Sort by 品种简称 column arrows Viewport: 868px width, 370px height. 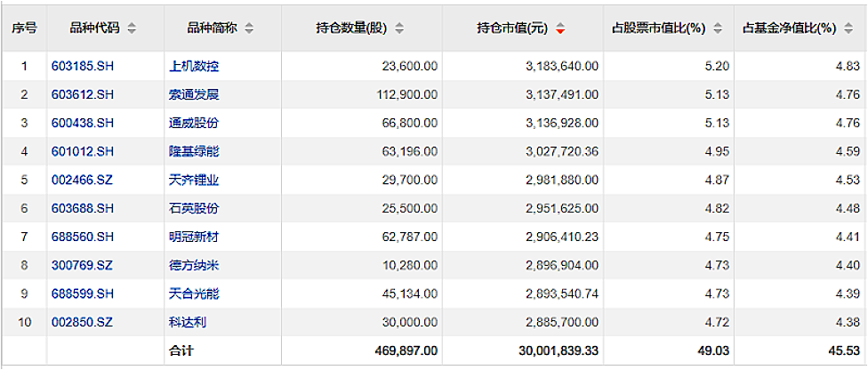(x=249, y=28)
